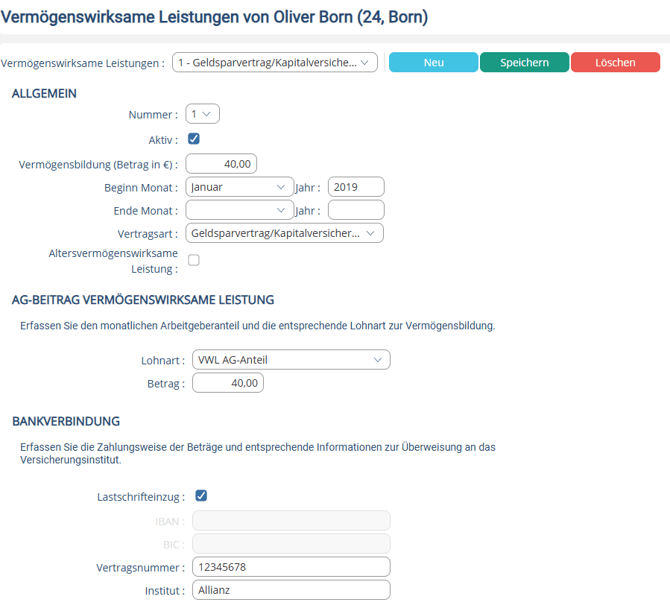Click the Institut field containing Allianz

point(291,590)
